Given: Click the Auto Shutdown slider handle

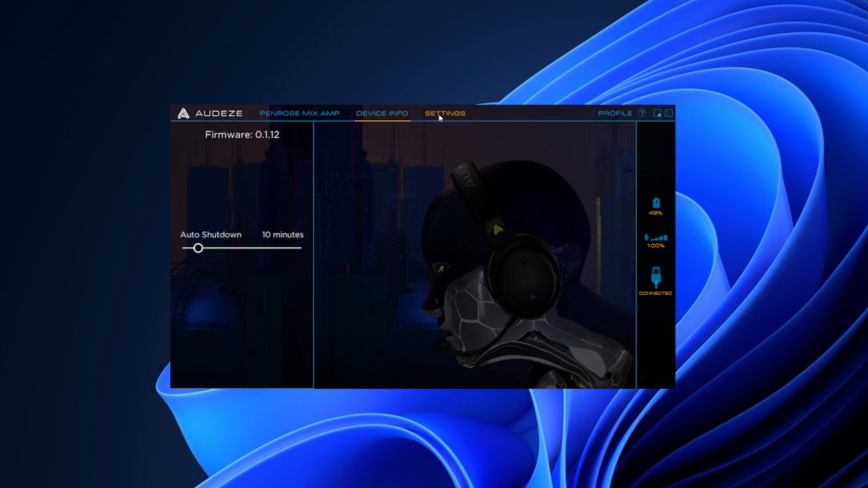Looking at the screenshot, I should [198, 248].
